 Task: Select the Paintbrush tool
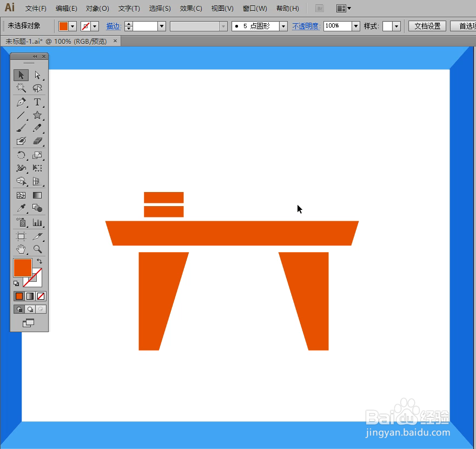[21, 128]
